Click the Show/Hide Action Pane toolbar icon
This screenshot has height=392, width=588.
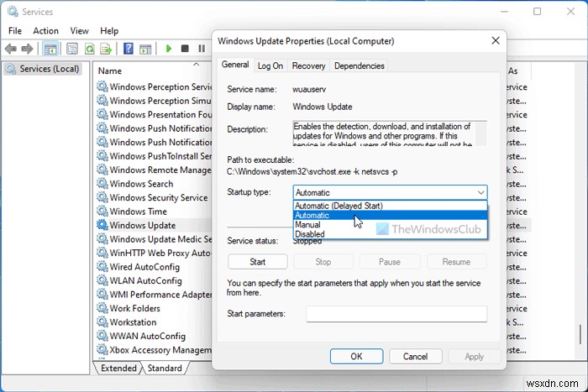click(x=145, y=49)
